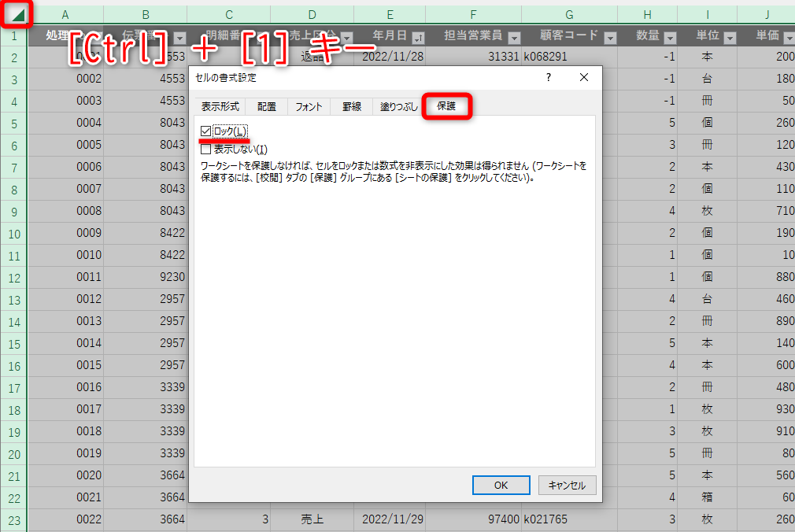
Task: Enable the 表示しない checkbox
Action: 203,150
